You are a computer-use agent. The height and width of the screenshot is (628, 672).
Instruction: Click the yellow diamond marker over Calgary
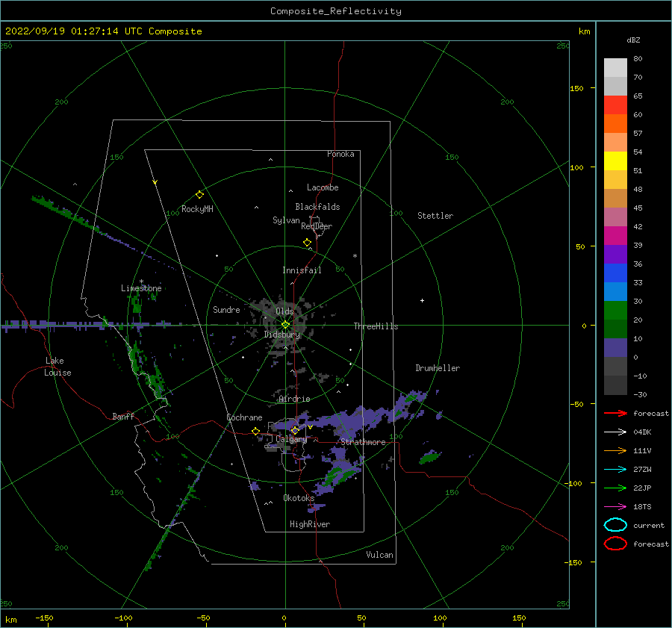point(295,430)
